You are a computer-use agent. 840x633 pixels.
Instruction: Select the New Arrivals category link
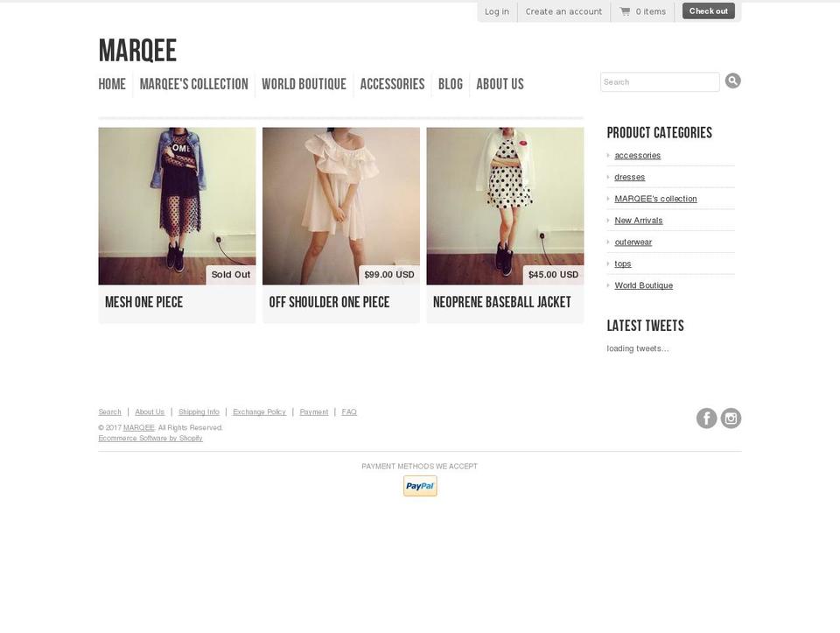click(x=639, y=221)
